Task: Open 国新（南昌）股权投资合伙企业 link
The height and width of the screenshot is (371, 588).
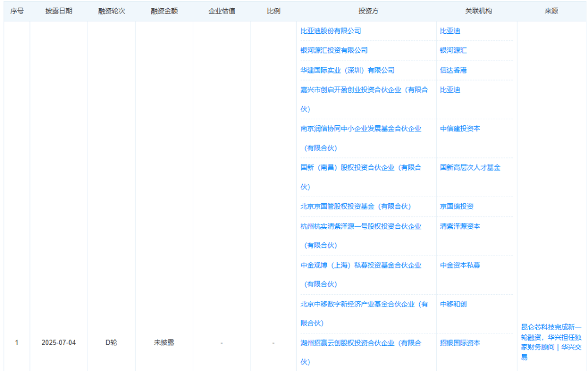Action: tap(360, 168)
